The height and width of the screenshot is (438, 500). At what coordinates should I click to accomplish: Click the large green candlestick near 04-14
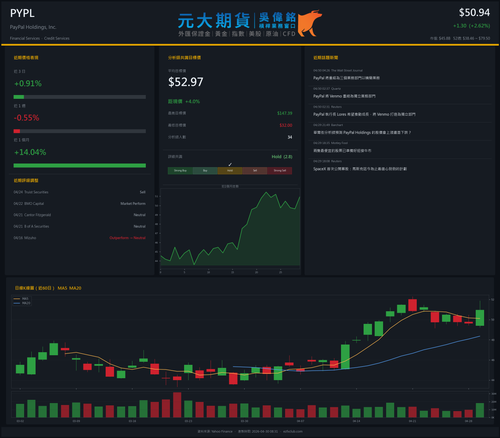coord(345,356)
